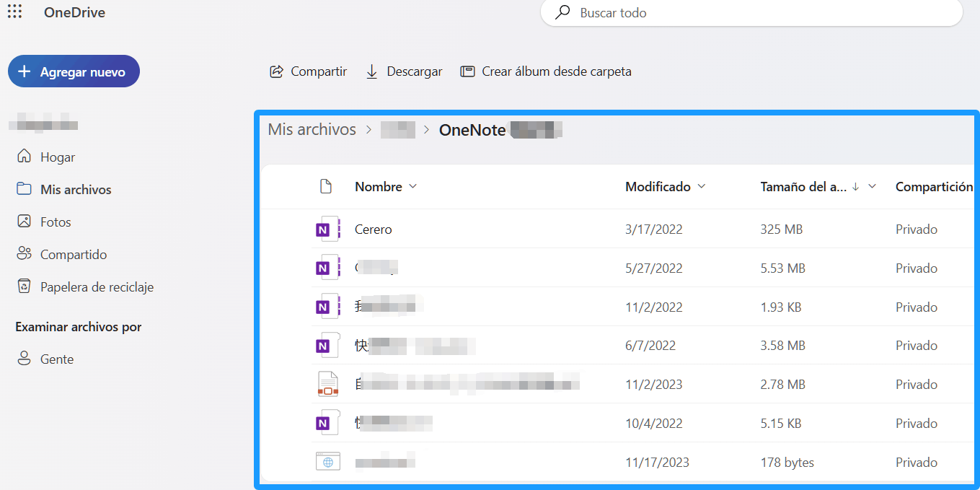Click the Buscar todo search field
980x490 pixels.
click(x=751, y=12)
